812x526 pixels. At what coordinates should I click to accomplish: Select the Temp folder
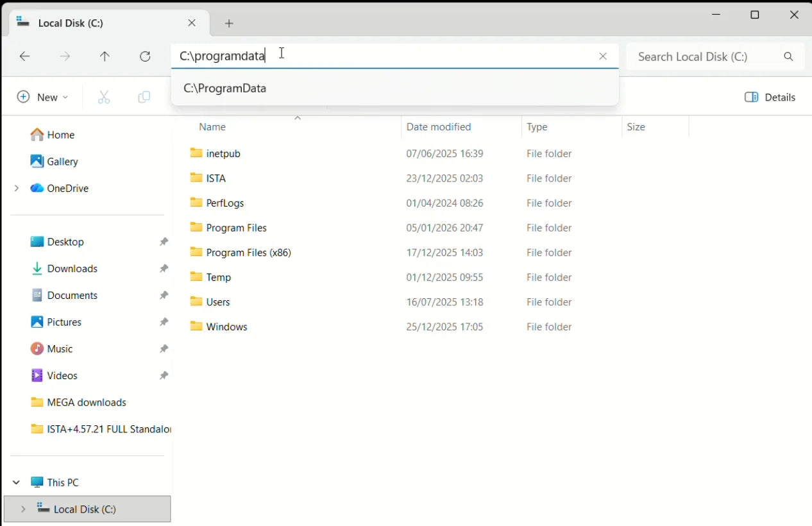pyautogui.click(x=219, y=277)
